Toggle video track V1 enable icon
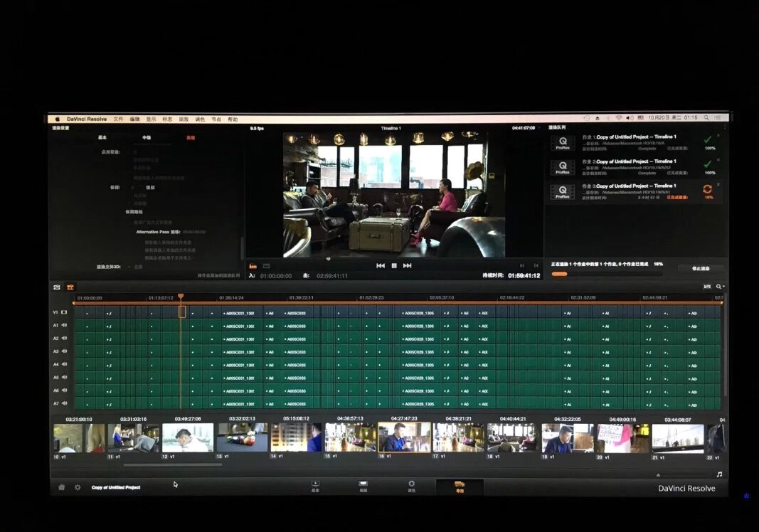This screenshot has height=532, width=759. coord(64,312)
